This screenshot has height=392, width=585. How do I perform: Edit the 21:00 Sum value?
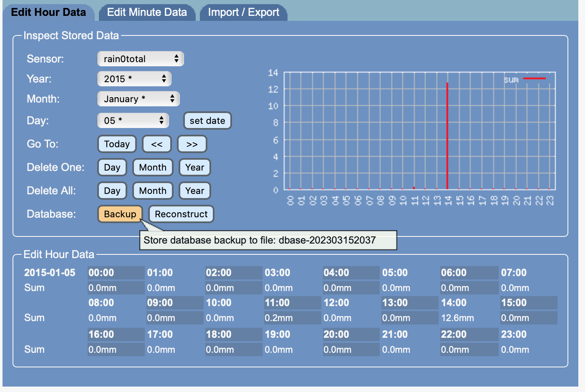(410, 349)
